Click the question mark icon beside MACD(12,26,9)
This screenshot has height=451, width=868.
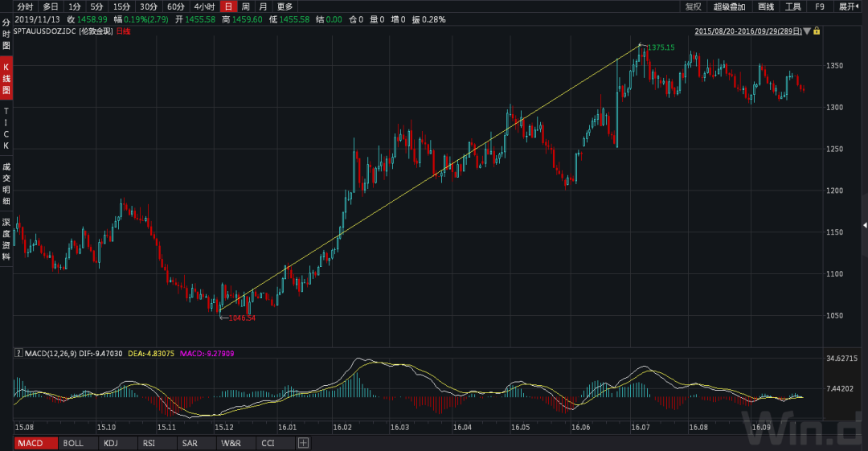tap(18, 353)
